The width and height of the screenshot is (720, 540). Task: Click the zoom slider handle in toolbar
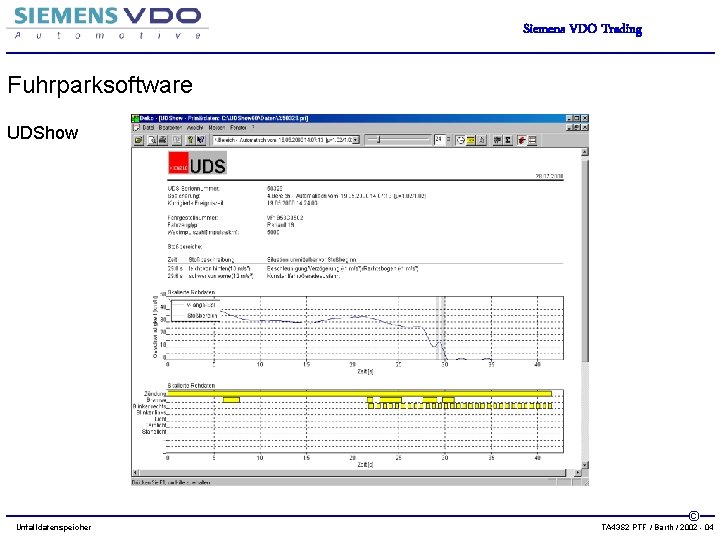coord(378,140)
